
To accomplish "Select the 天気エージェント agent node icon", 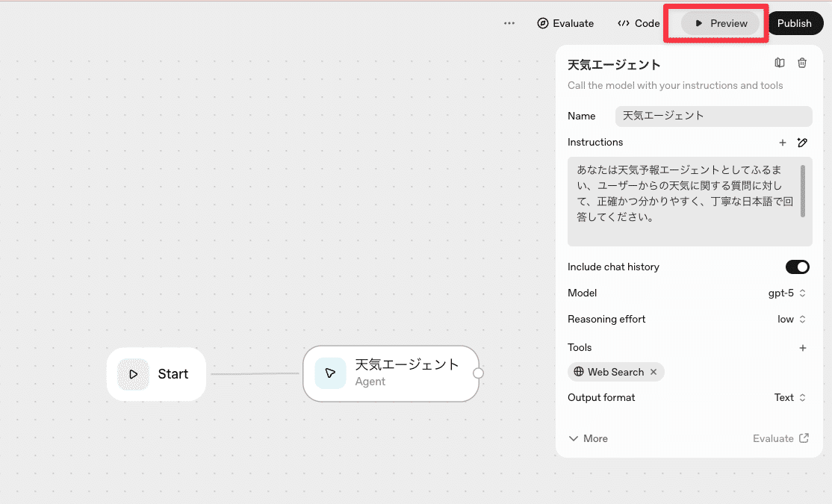I will [330, 373].
